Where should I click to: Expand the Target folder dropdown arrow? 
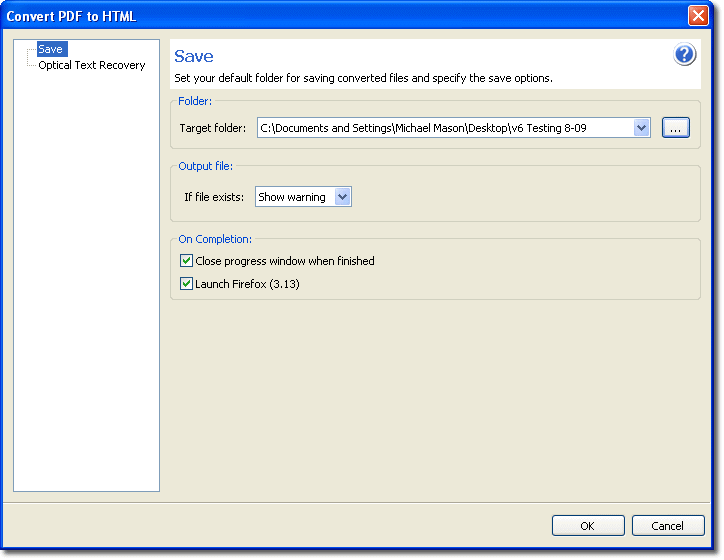(x=641, y=128)
